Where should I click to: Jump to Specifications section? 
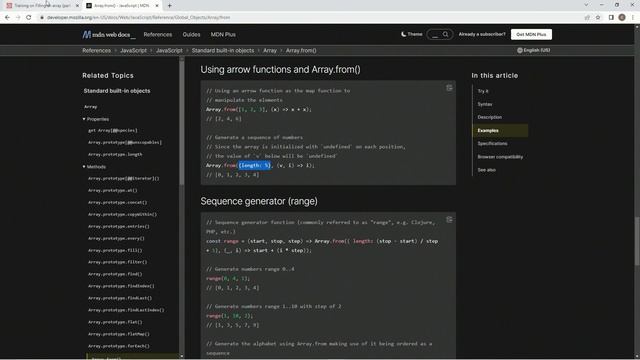(493, 144)
